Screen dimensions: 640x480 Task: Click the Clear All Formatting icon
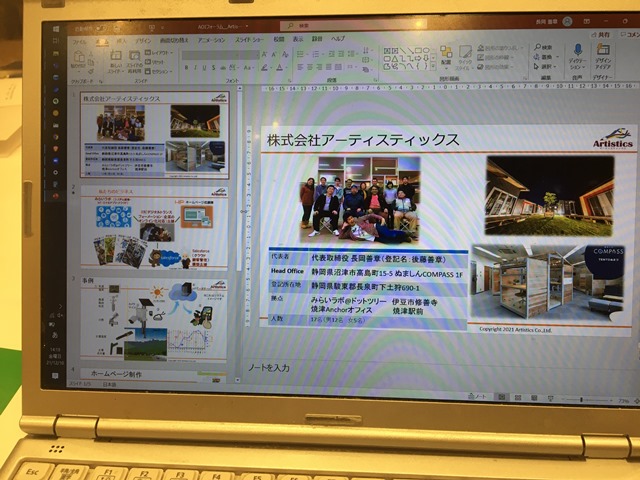coord(285,54)
